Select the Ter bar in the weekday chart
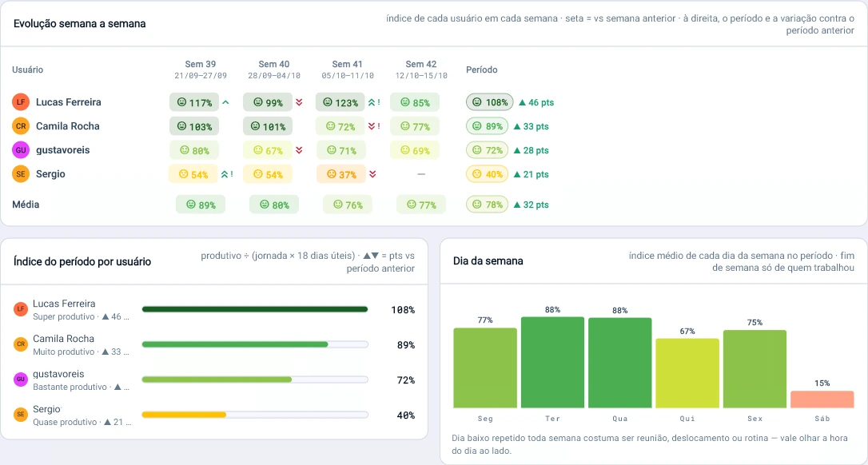868x465 pixels. point(552,363)
